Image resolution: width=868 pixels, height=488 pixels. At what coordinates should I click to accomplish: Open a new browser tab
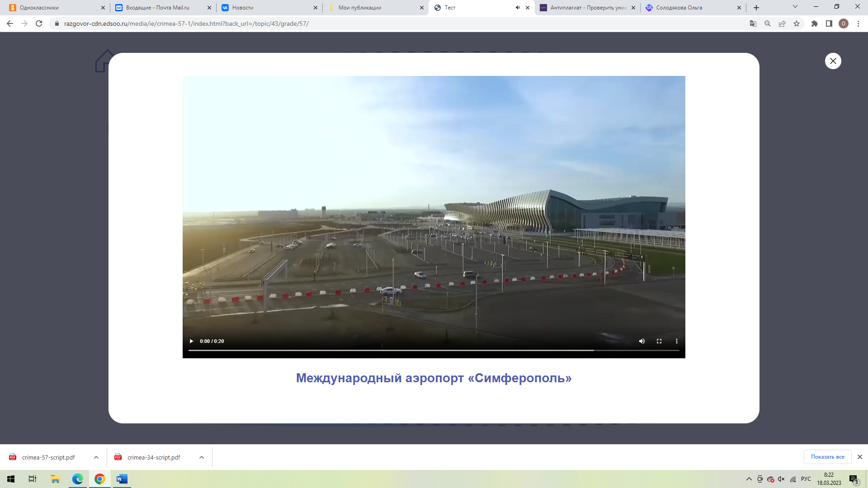756,8
